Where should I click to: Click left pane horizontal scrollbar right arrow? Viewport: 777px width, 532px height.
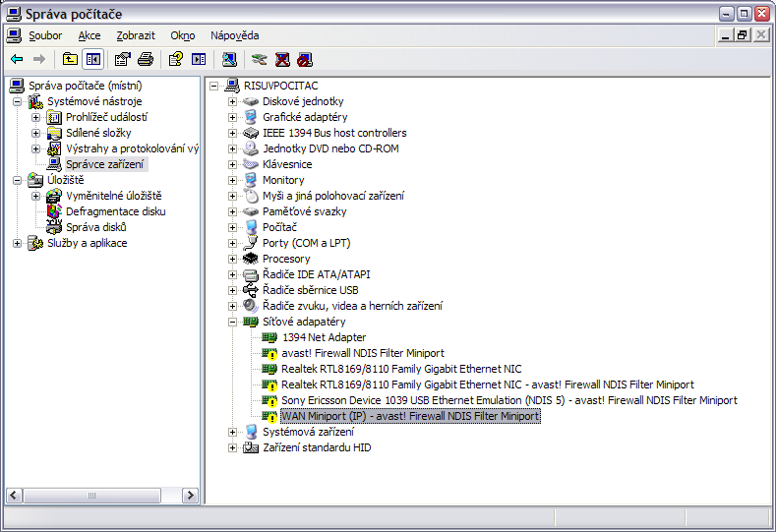click(x=191, y=496)
